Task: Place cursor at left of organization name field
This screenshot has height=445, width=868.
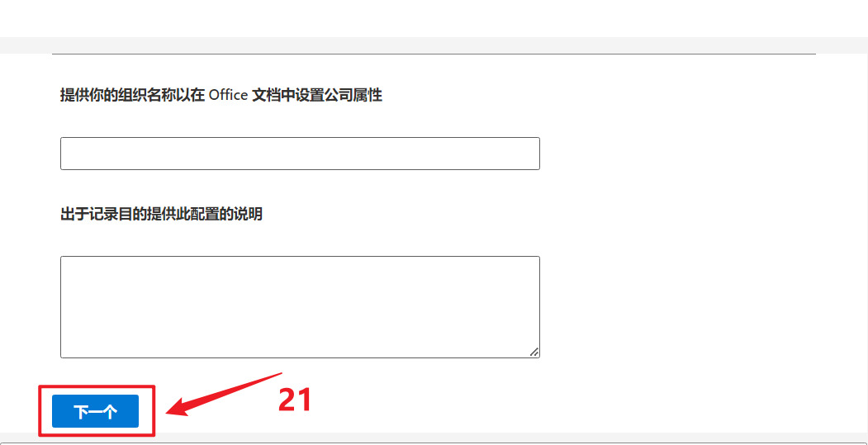Action: (x=66, y=154)
